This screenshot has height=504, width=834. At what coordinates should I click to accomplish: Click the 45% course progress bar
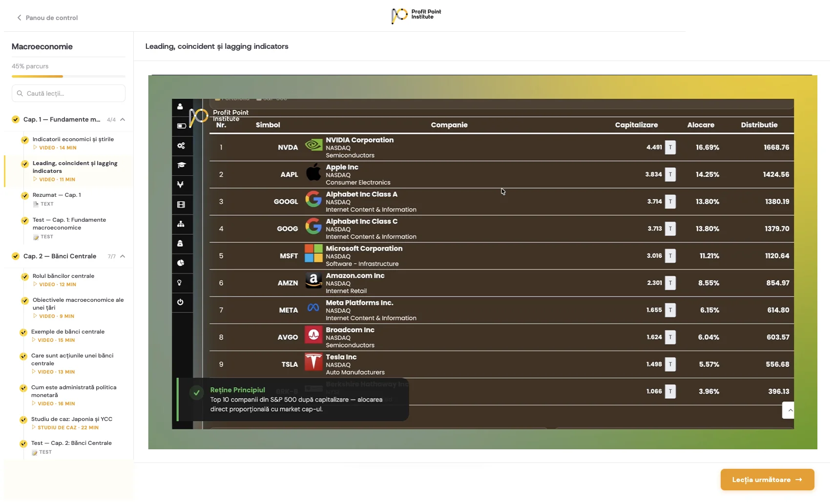click(x=68, y=76)
